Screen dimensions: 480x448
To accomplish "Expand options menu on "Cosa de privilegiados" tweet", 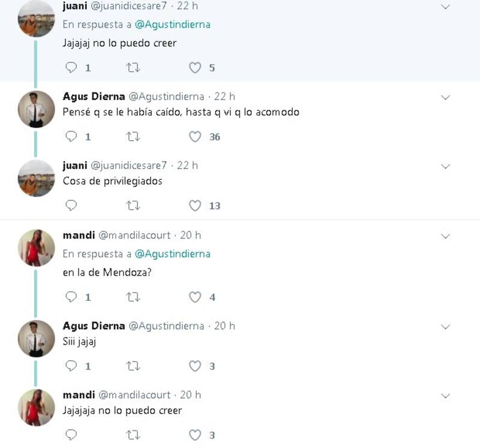I will point(445,166).
